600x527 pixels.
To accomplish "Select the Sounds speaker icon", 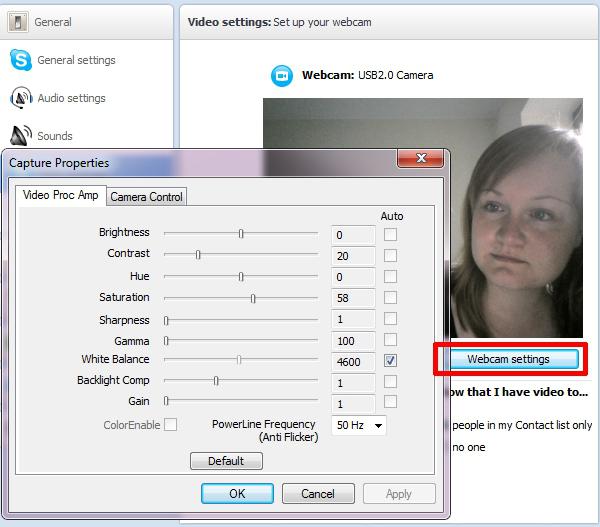I will 21,135.
